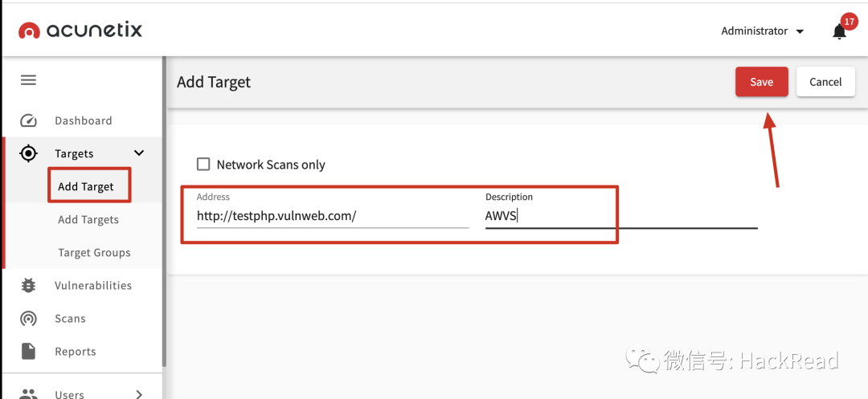The image size is (868, 399).
Task: Click the Vulnerabilities bug icon
Action: 28,286
